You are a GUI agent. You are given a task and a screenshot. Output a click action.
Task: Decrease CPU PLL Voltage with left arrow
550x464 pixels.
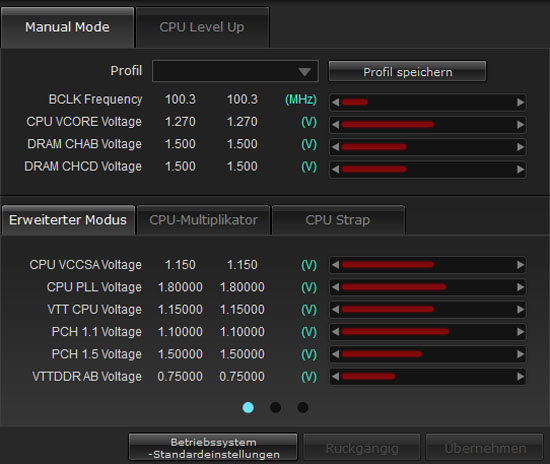coord(335,287)
